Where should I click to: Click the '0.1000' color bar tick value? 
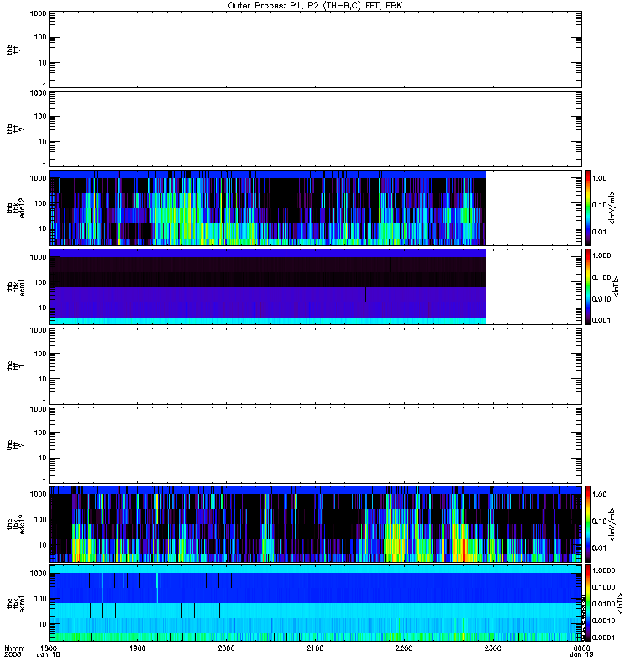point(603,587)
